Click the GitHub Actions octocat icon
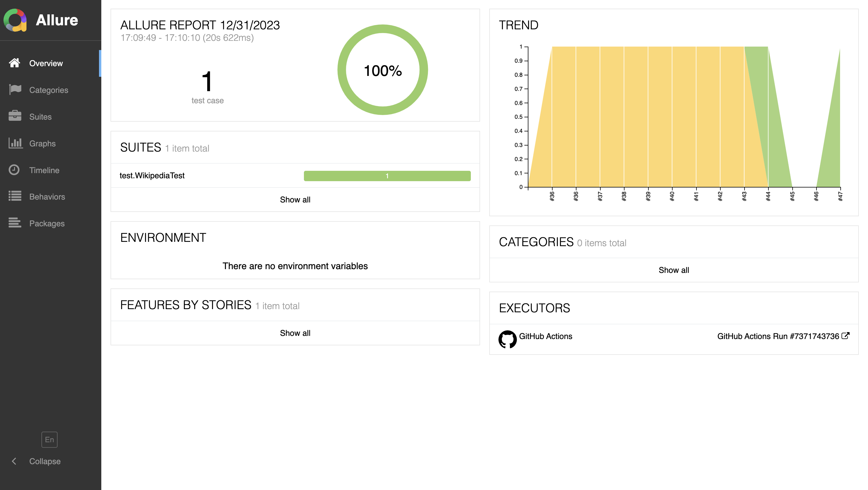This screenshot has width=868, height=490. [507, 339]
